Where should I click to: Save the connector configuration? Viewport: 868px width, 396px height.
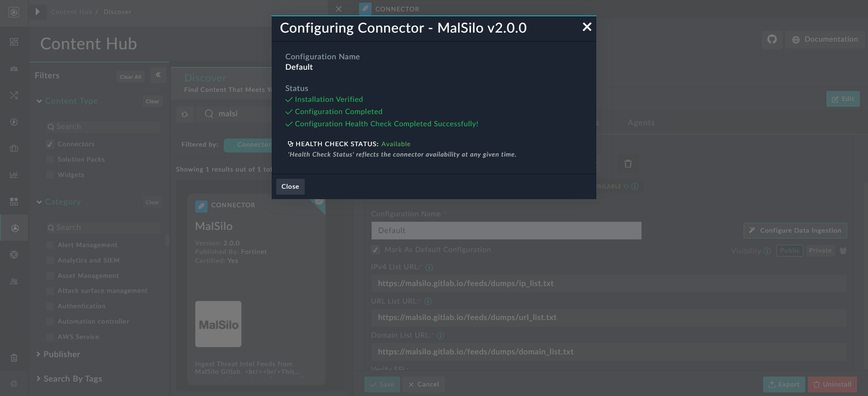382,384
